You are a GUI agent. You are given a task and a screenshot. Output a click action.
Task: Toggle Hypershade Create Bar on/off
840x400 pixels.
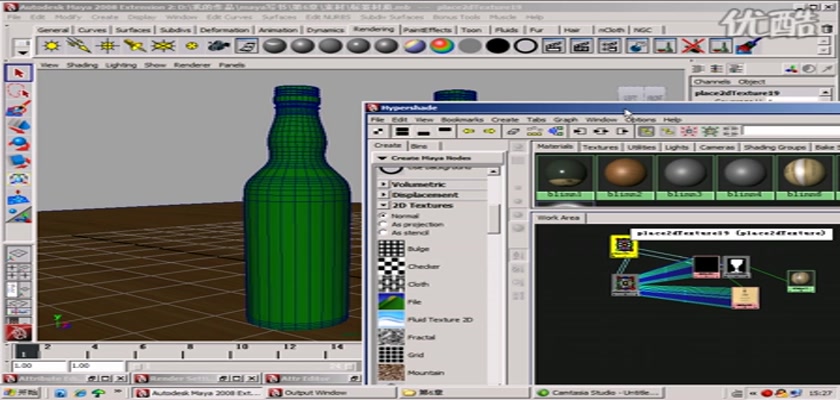379,131
